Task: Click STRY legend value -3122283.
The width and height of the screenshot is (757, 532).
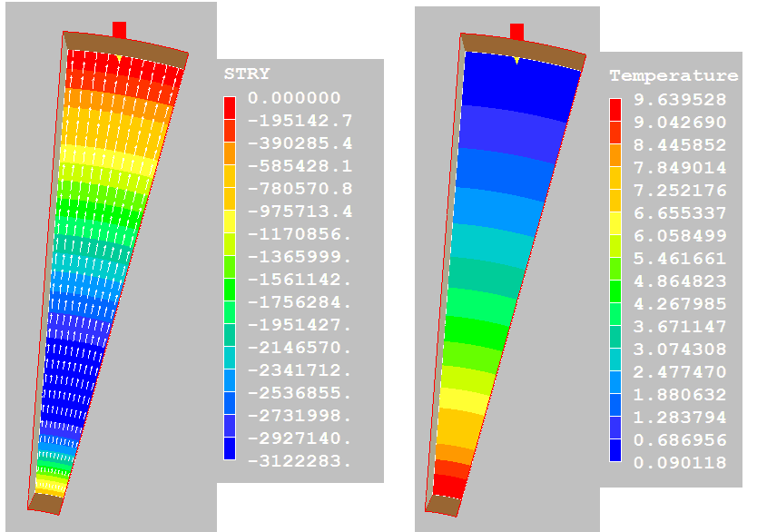Action: 300,461
